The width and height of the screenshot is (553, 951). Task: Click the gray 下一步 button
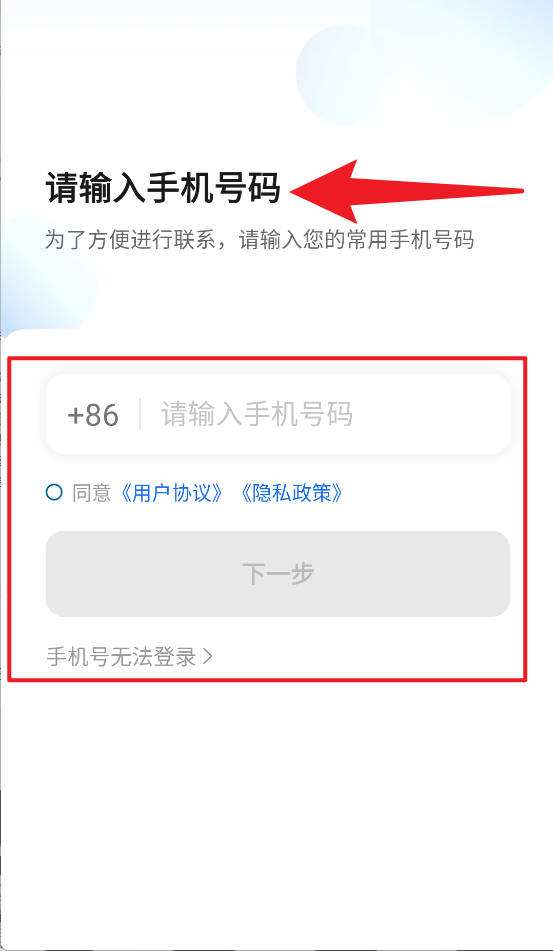pyautogui.click(x=278, y=574)
